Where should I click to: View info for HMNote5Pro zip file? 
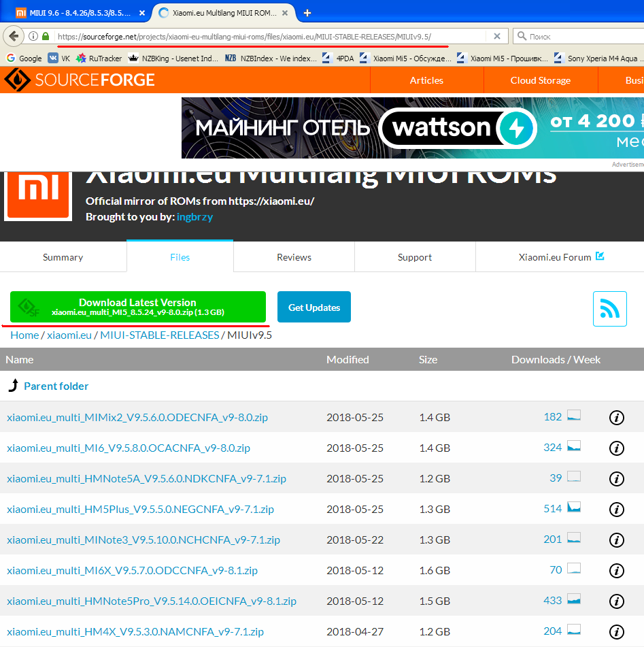(x=616, y=601)
